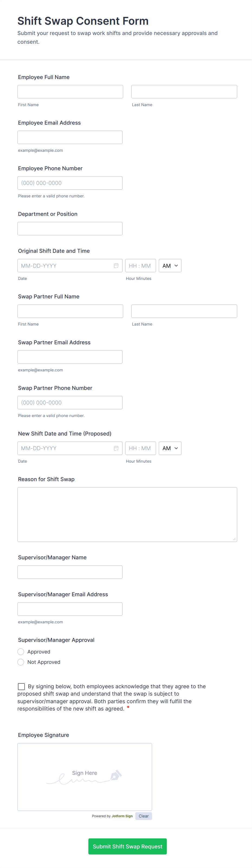Expand the Original Shift AM/PM dropdown

170,266
